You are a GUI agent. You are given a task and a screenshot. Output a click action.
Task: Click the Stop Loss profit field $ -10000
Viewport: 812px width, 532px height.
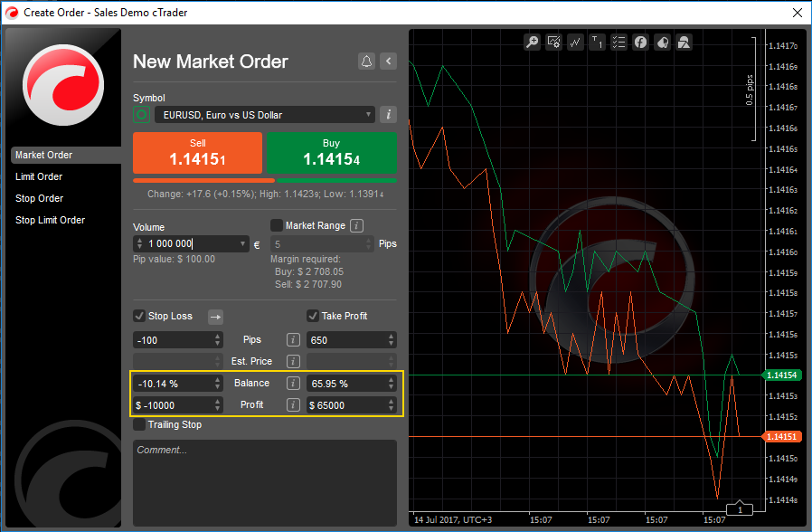(x=177, y=405)
